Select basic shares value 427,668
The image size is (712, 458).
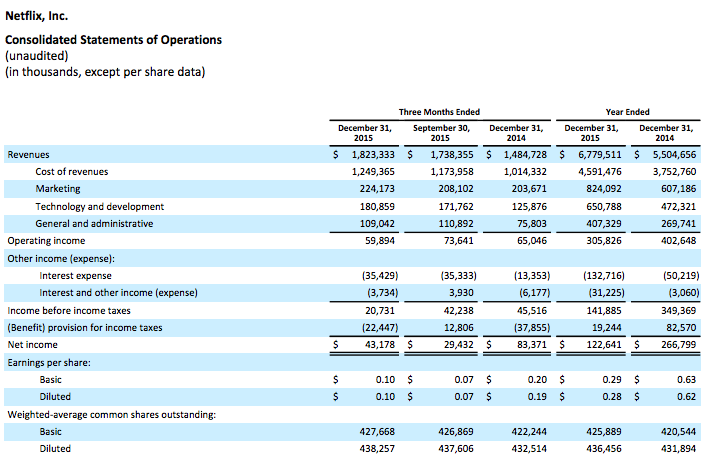coord(377,432)
